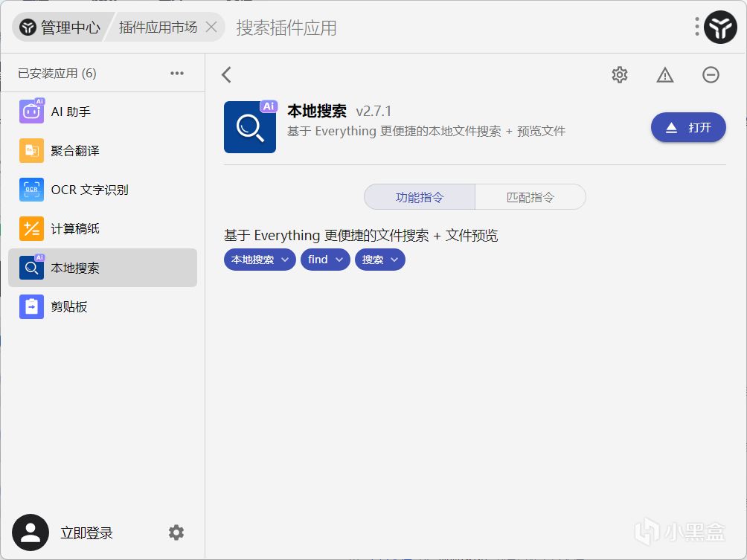Open the AI 助手 app icon in sidebar
747x560 pixels.
[31, 112]
